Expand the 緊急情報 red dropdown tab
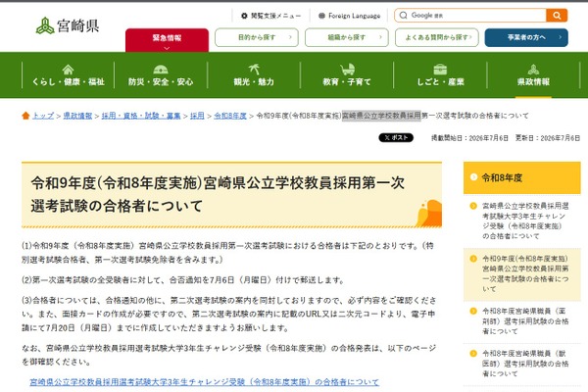 [x=167, y=40]
